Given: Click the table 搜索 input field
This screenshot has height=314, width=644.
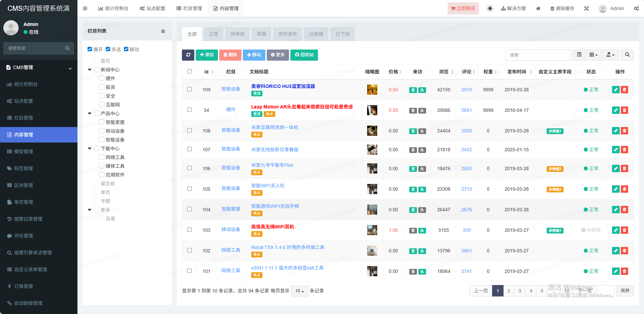Looking at the screenshot, I should point(538,55).
